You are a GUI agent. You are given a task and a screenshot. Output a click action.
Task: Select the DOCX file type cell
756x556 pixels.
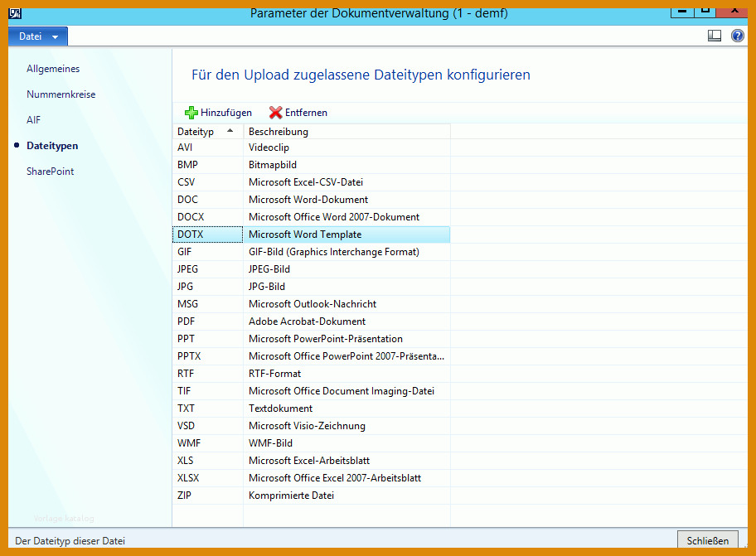[208, 217]
